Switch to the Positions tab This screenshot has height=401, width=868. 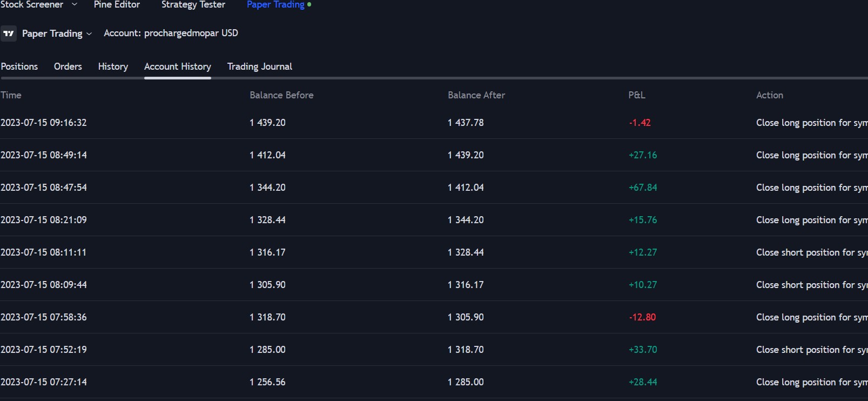(x=19, y=66)
